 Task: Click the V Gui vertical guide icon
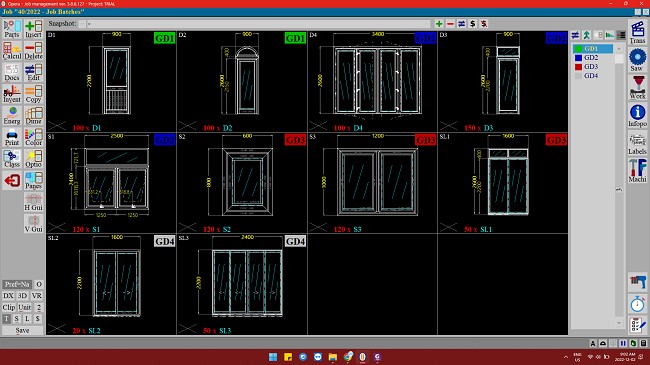[34, 224]
